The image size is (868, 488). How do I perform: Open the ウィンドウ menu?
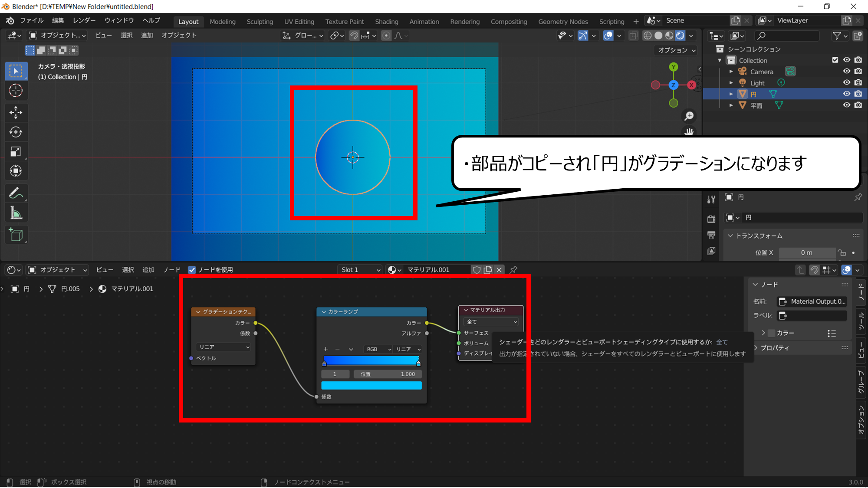[x=119, y=20]
